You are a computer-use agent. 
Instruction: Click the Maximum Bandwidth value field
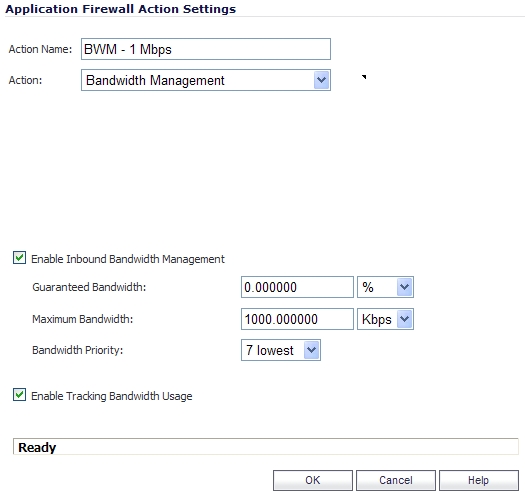tap(297, 319)
